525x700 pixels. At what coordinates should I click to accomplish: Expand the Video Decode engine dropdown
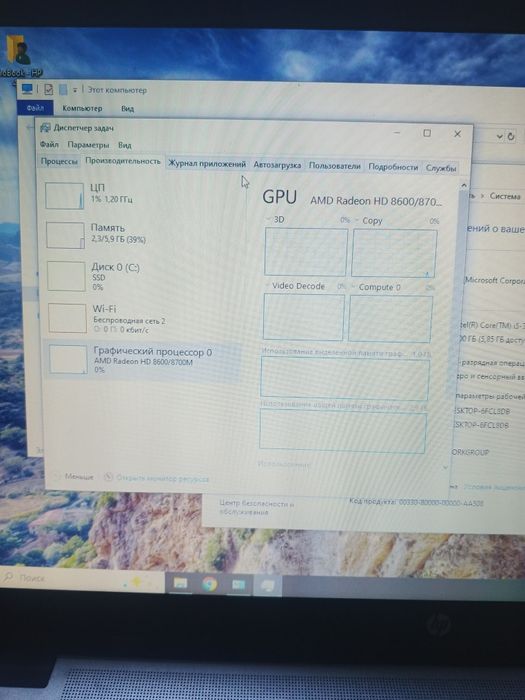tap(267, 285)
